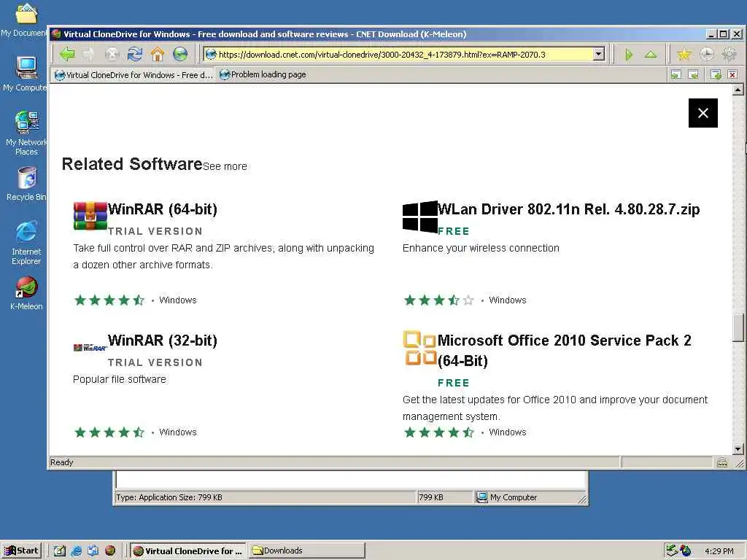Click 'Type: Application Size: 799 KB' in Downloads window

pos(169,497)
